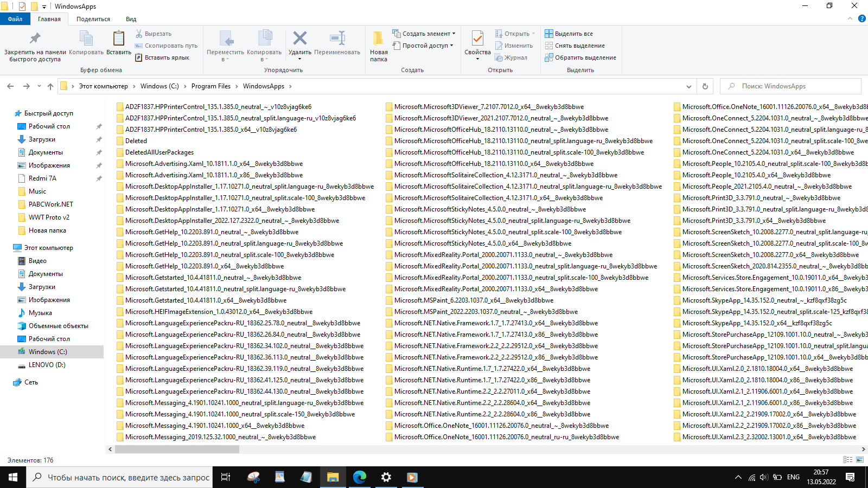The image size is (868, 488).
Task: Switch to large icons view in status bar
Action: (860, 460)
